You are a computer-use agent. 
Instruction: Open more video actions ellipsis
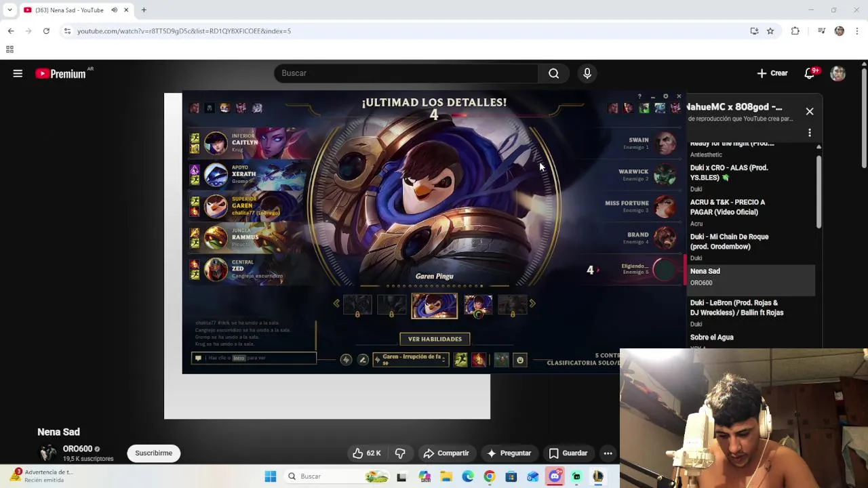point(608,453)
